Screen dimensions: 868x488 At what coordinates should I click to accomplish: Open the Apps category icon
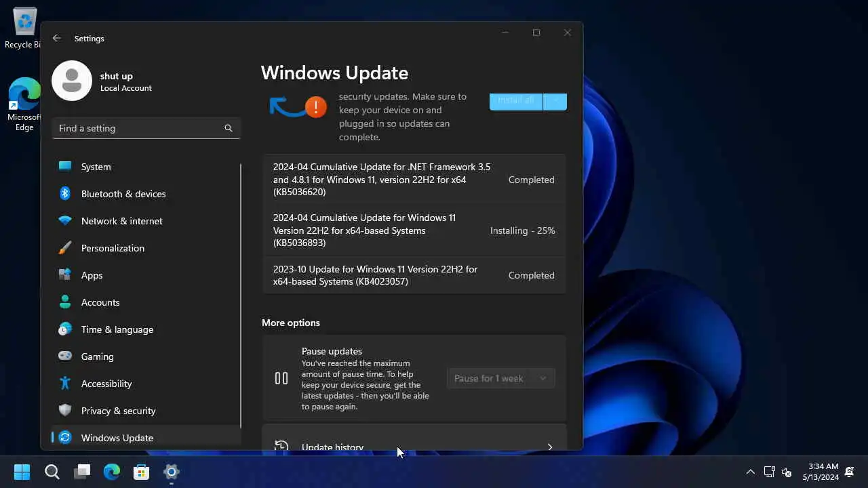click(x=65, y=274)
